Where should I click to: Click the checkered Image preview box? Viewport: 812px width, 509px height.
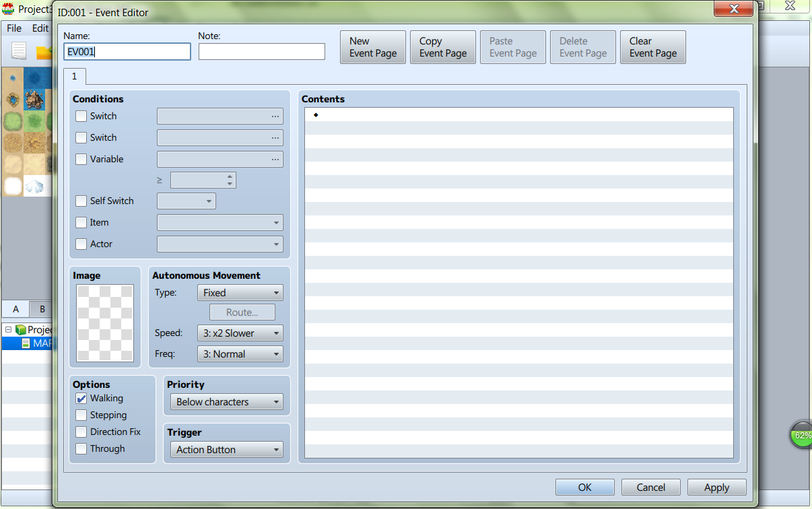click(105, 323)
